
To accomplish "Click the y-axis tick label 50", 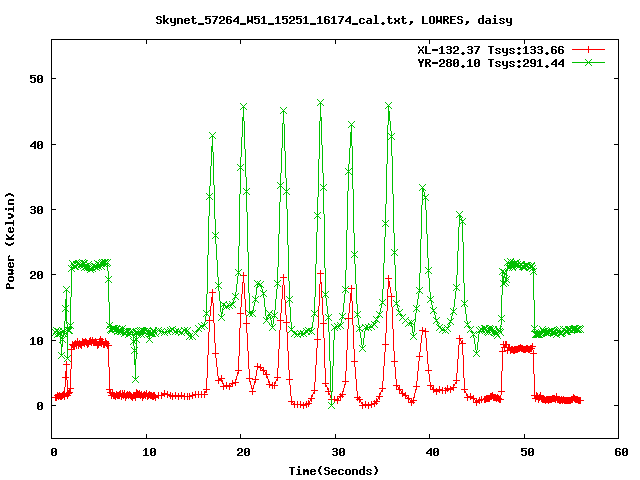I will click(36, 79).
